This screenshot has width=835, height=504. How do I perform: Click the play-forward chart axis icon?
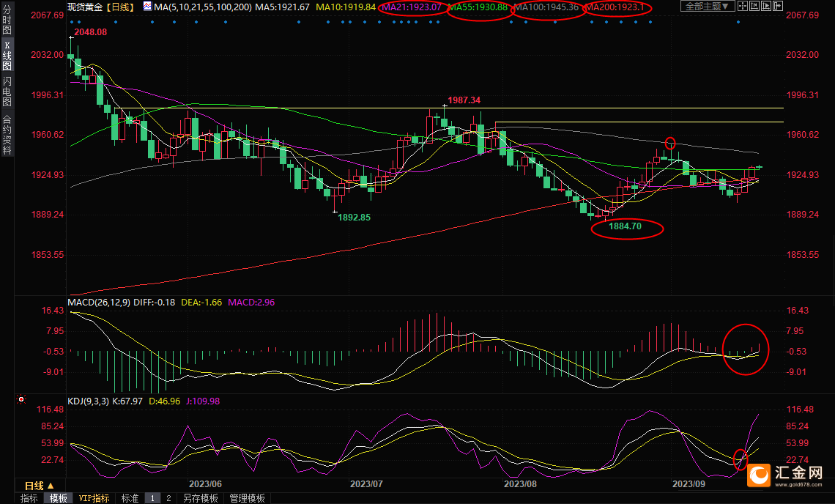pos(765,7)
